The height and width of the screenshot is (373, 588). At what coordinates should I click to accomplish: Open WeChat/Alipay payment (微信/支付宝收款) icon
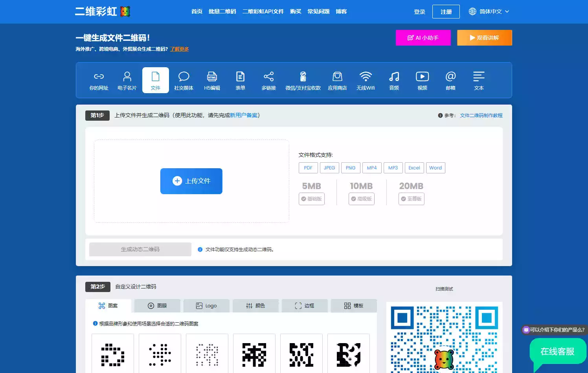[303, 80]
